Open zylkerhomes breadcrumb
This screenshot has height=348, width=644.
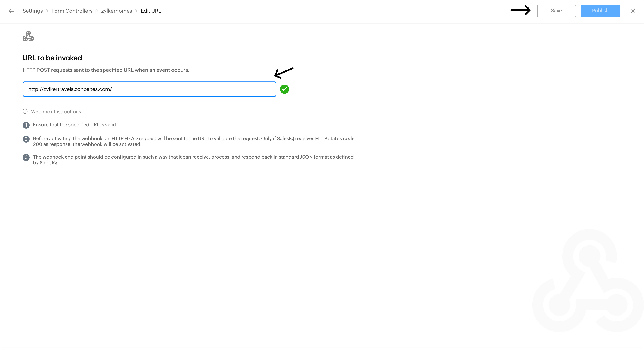[x=116, y=11]
